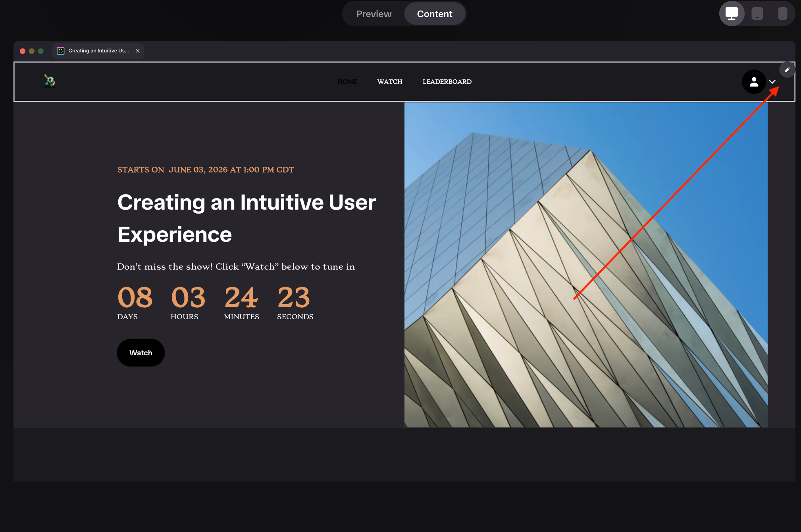Open the HOME nav item
This screenshot has height=532, width=801.
click(347, 82)
